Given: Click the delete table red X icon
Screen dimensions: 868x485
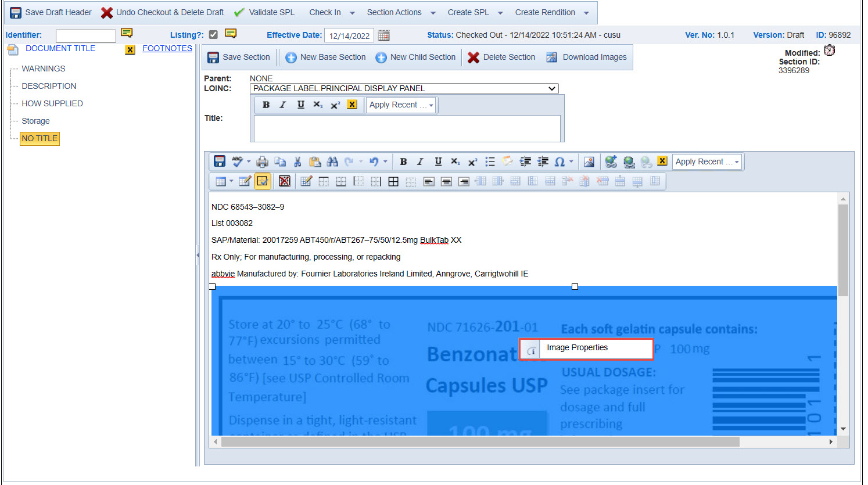Looking at the screenshot, I should tap(284, 181).
